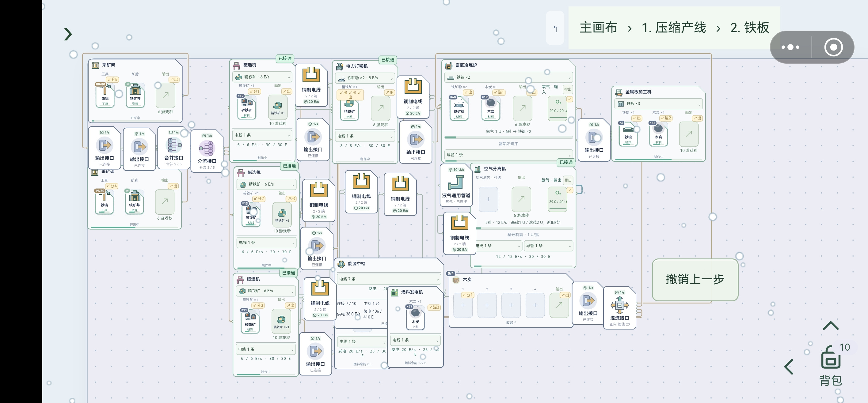The width and height of the screenshot is (868, 403).
Task: Open 导管 1 条 dropdown in 空气分离机
Action: tap(548, 246)
